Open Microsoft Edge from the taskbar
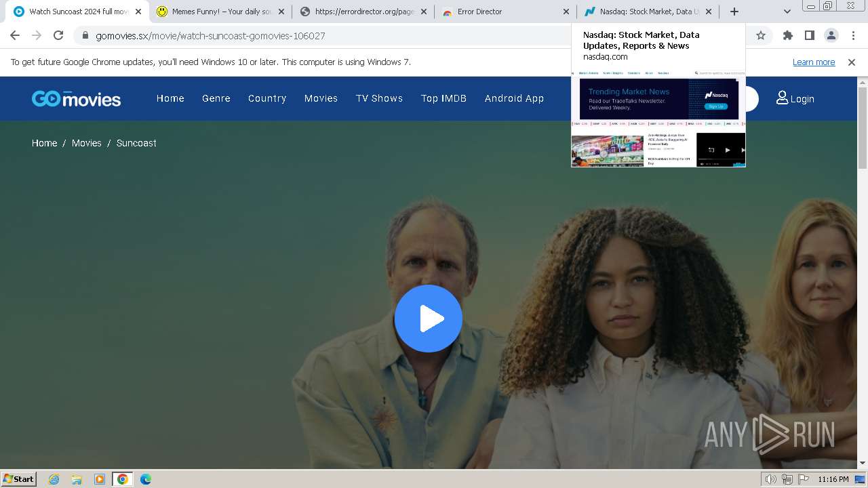Screen dimensions: 868x488 click(x=146, y=479)
